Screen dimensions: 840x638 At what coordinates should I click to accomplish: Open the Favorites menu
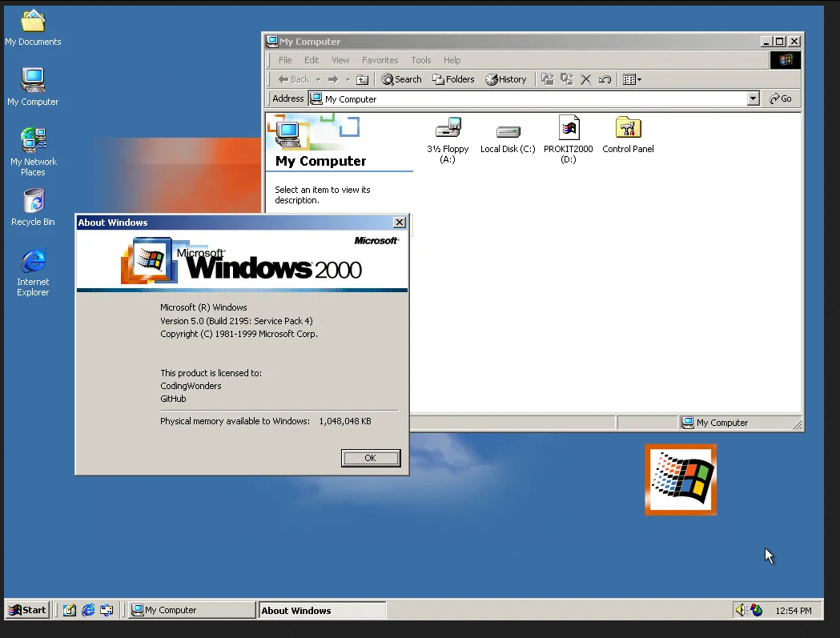[x=380, y=60]
